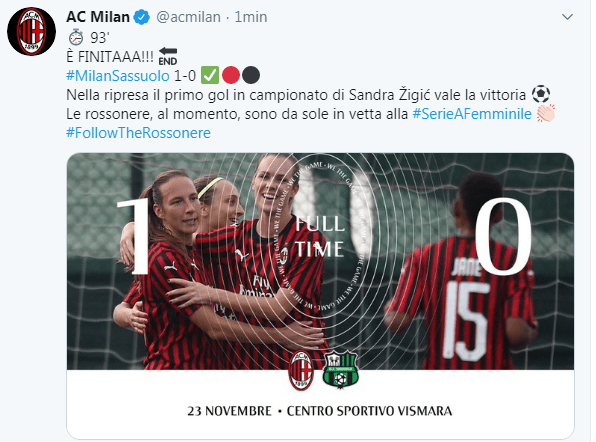Click the clapping hands emoji
This screenshot has width=596, height=442.
click(x=545, y=113)
